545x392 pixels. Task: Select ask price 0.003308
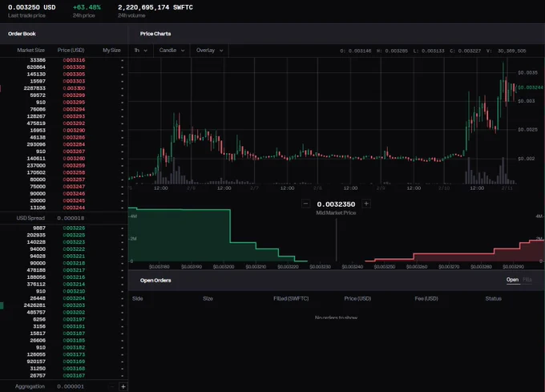(x=74, y=67)
